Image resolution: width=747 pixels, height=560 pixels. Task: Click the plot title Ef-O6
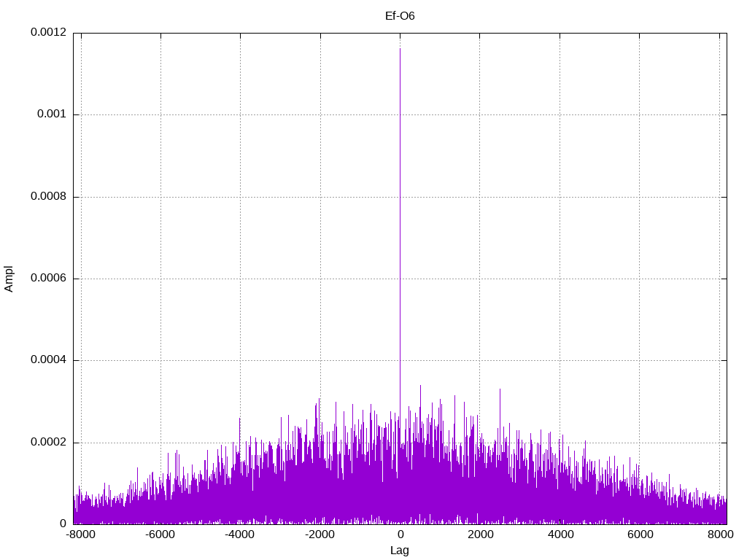(x=400, y=16)
